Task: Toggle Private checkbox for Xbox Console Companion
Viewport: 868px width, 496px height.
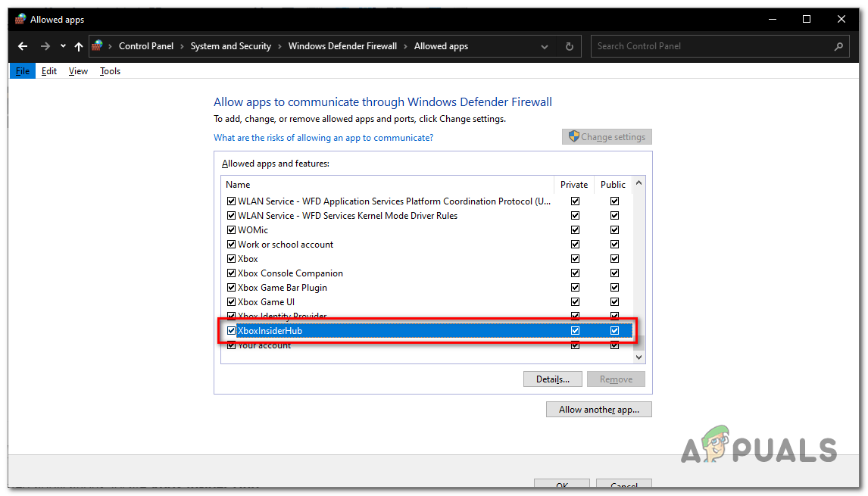Action: pyautogui.click(x=575, y=273)
